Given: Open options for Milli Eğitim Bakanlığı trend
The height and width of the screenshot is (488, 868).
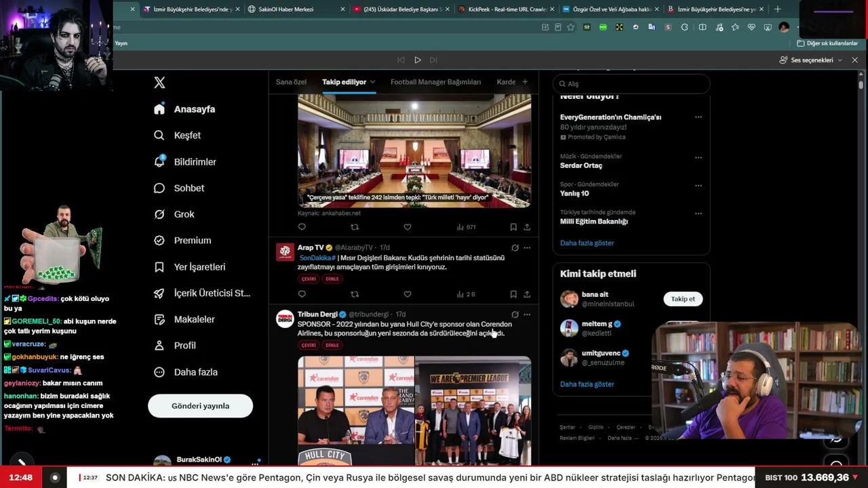Looking at the screenshot, I should click(x=698, y=213).
